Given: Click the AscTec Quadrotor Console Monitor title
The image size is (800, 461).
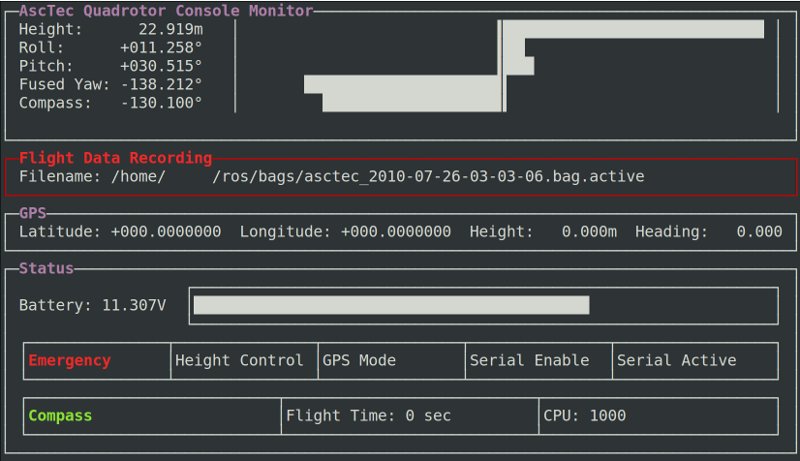Looking at the screenshot, I should point(166,12).
